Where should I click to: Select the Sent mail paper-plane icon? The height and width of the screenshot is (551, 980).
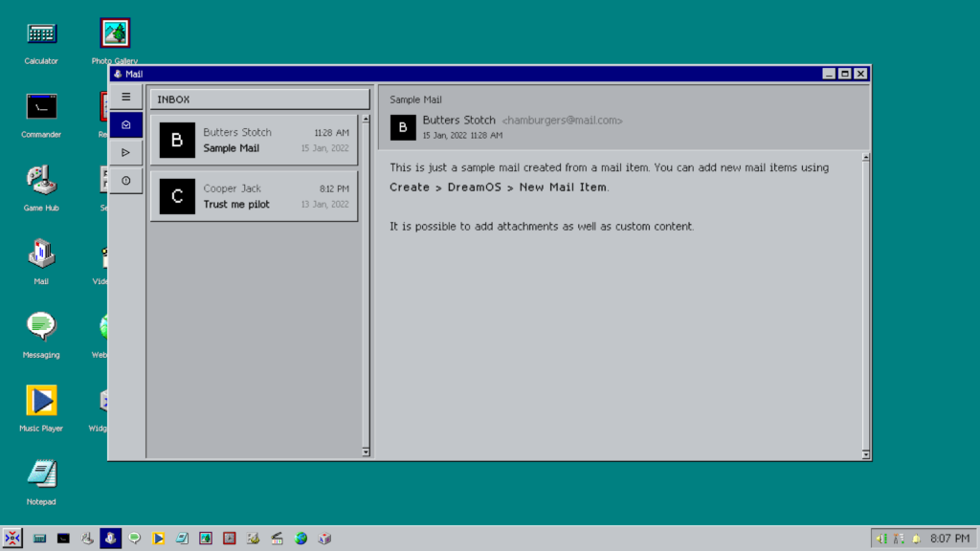click(x=125, y=151)
